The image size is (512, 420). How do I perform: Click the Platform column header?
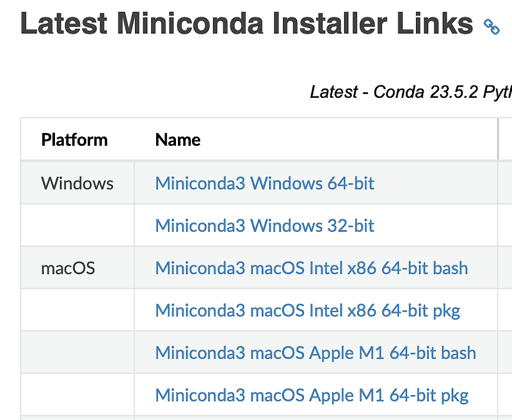(x=74, y=139)
